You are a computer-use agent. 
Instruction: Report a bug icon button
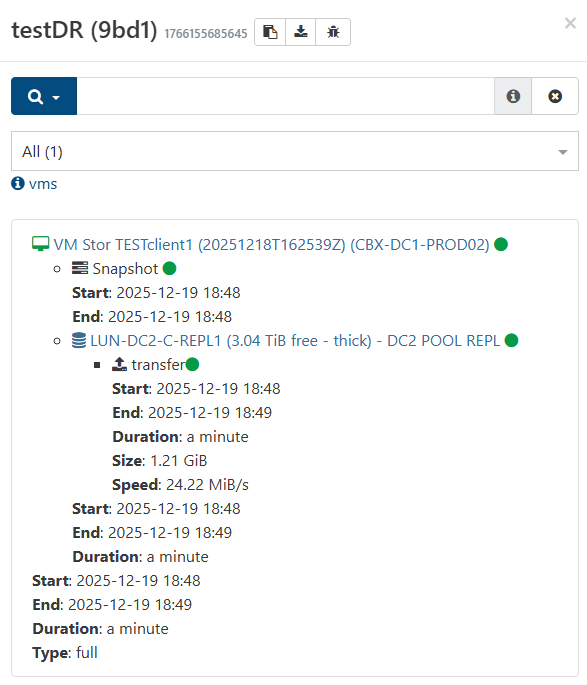coord(333,32)
